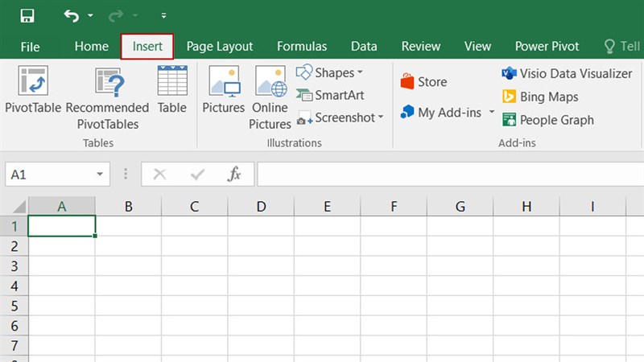Open Recommended PivotTables

108,97
